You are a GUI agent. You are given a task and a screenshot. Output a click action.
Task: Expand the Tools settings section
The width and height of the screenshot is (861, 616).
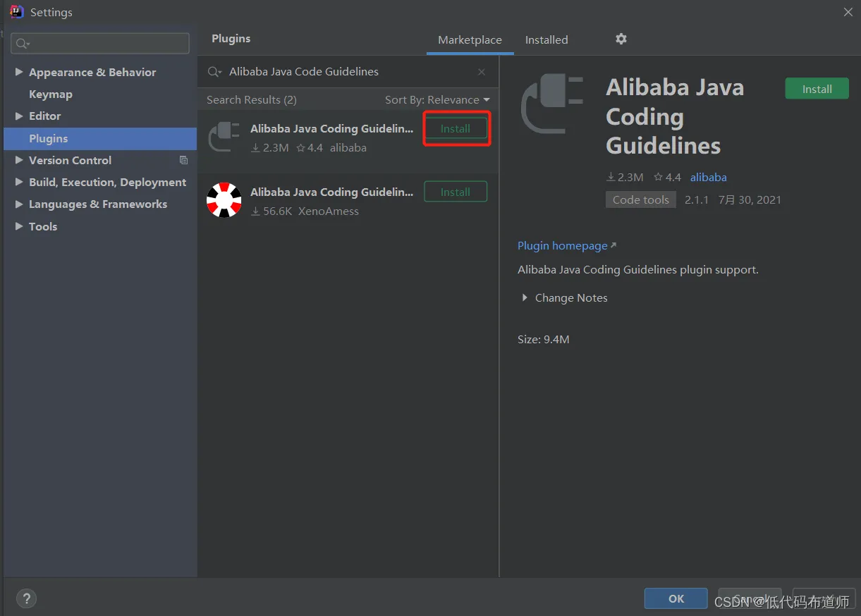click(19, 226)
